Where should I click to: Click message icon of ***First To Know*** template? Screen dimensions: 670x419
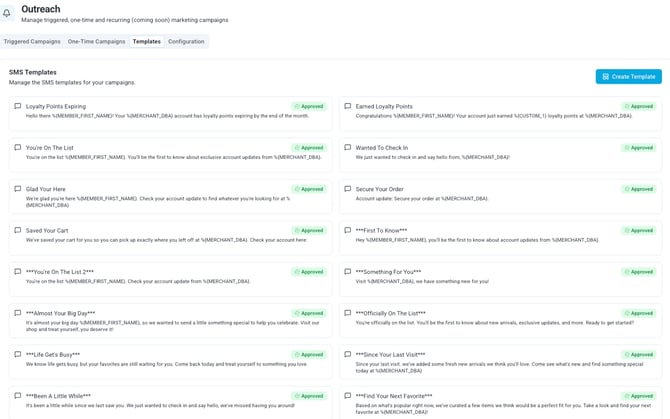(x=347, y=230)
